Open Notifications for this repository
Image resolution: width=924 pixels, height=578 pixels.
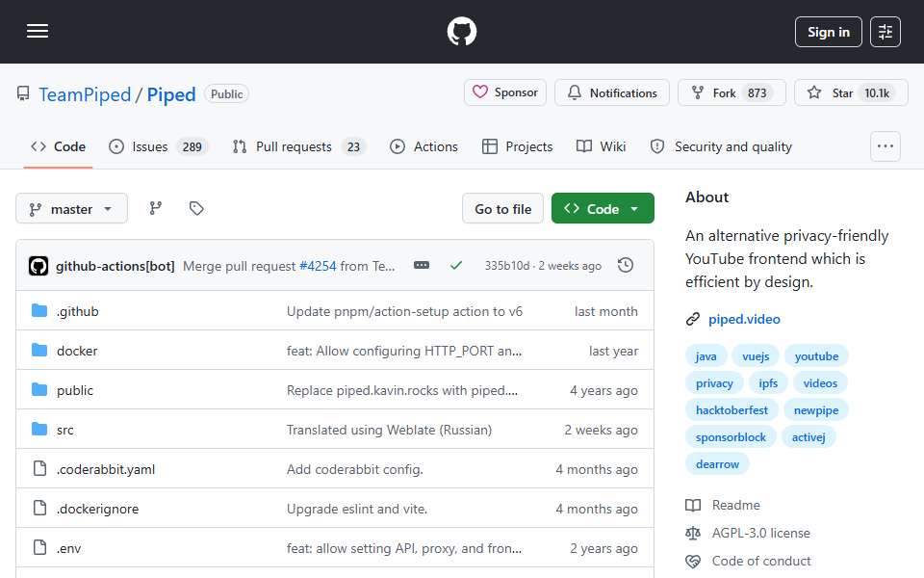point(612,92)
